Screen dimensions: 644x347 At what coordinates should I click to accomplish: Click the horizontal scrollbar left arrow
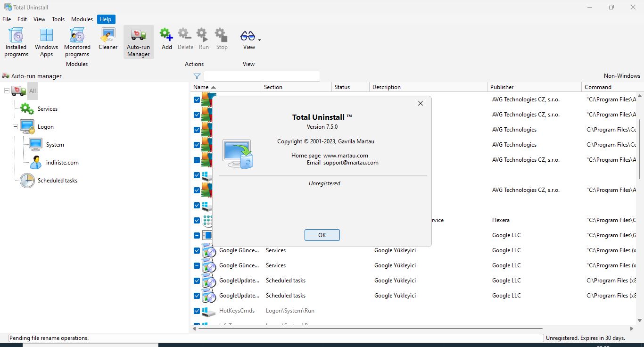tap(194, 329)
